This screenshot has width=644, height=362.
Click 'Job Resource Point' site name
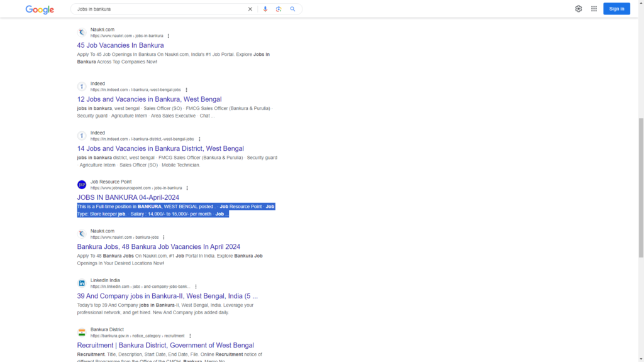tap(111, 182)
